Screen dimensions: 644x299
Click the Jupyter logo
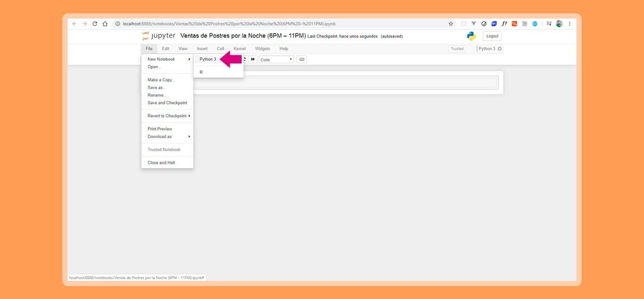159,36
